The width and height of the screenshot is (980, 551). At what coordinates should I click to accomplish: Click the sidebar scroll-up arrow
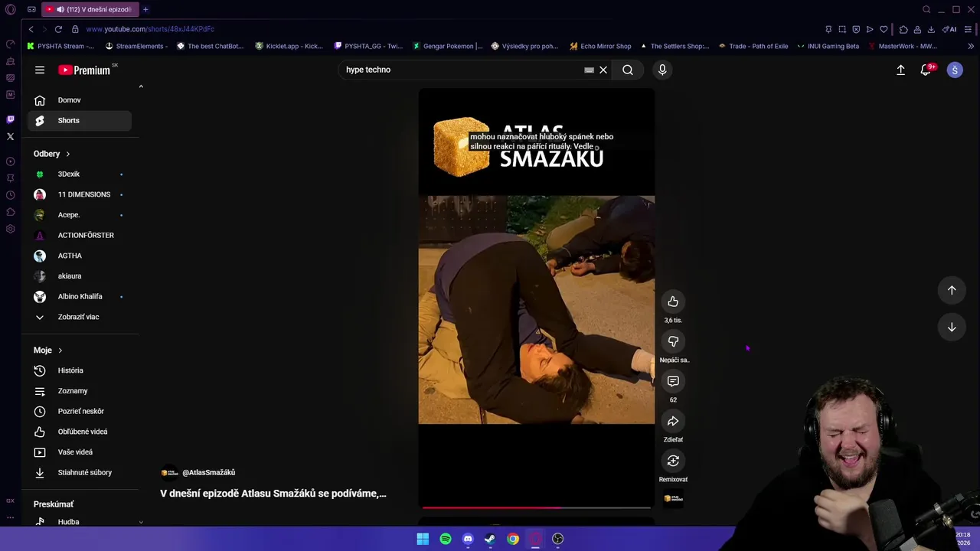[x=141, y=86]
